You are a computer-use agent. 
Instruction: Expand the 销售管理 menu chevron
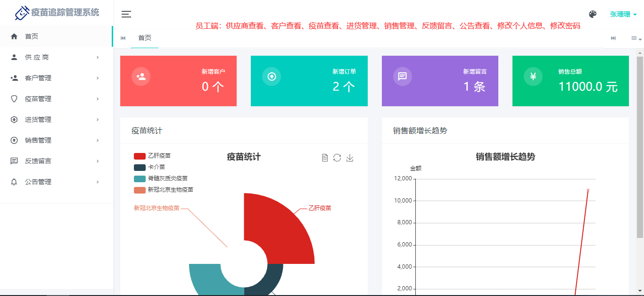[x=98, y=140]
